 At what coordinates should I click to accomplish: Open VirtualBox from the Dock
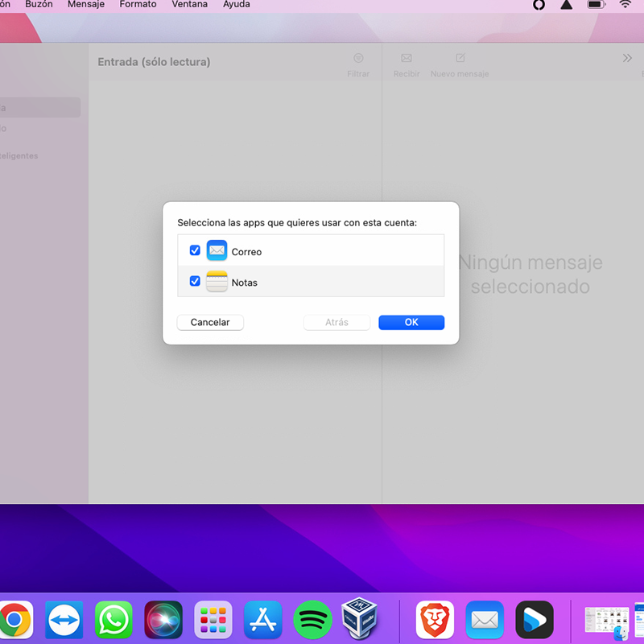pyautogui.click(x=361, y=618)
